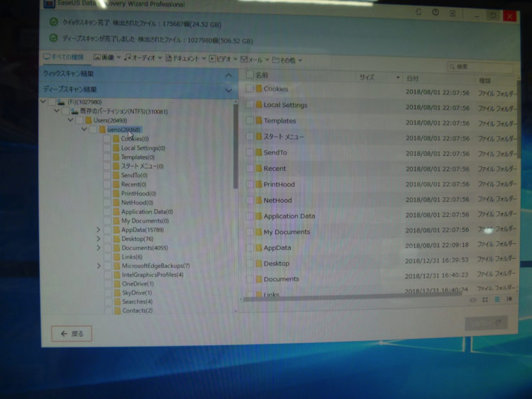Click the OneDrive folder icon in tree

(117, 283)
